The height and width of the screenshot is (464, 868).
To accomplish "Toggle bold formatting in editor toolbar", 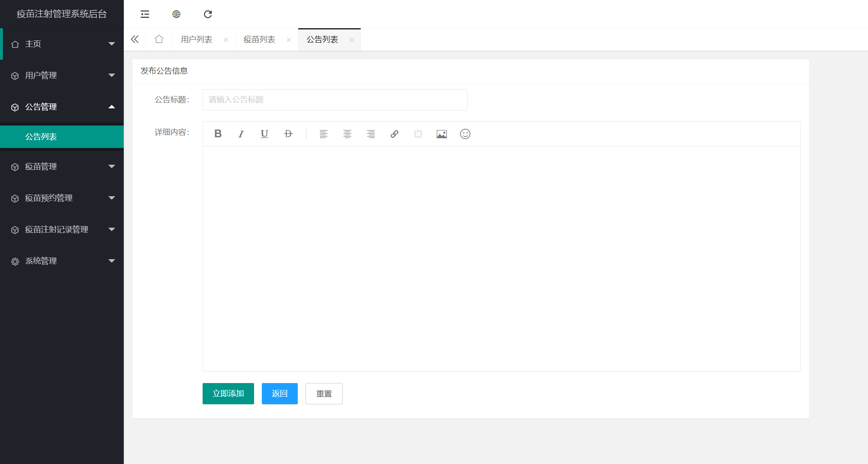I will pos(218,134).
